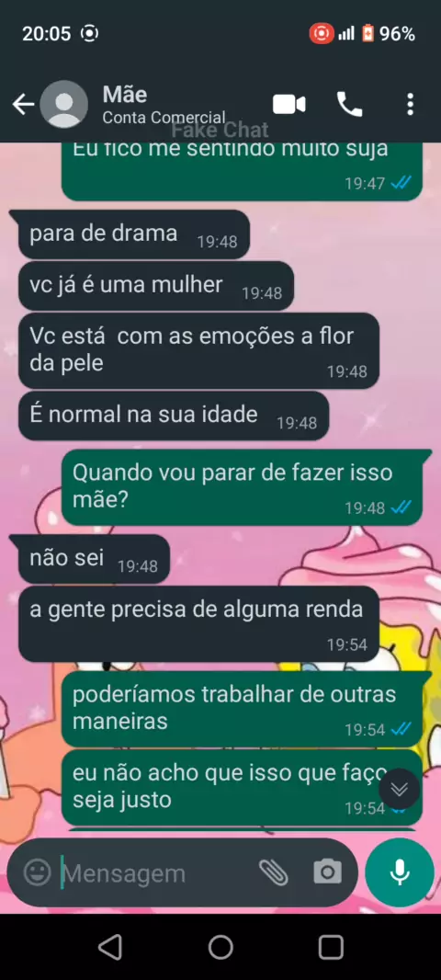Tap the back arrow in chat header

click(23, 105)
